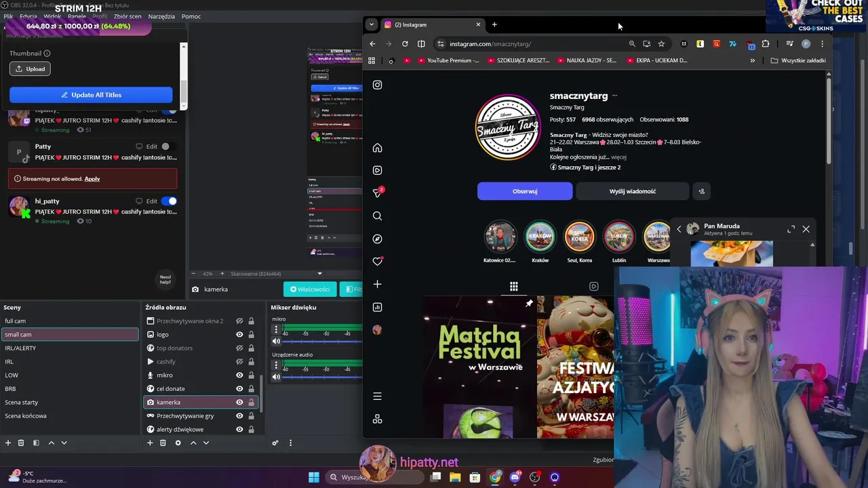
Task: Show the top donators source
Action: pos(239,348)
